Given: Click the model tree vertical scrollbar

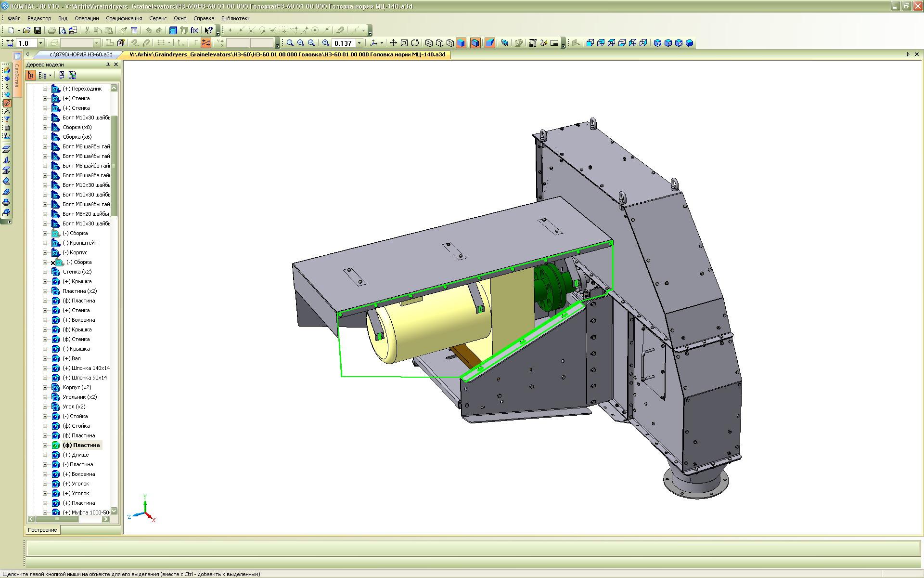Looking at the screenshot, I should (114, 165).
